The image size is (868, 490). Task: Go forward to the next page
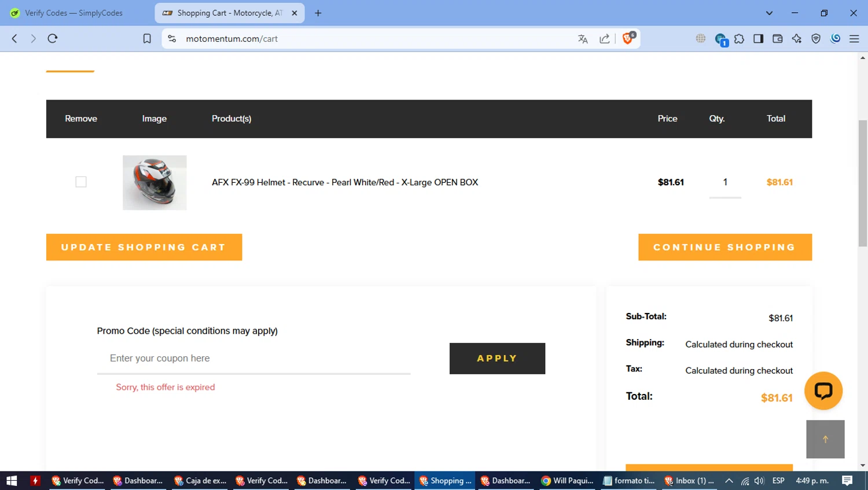(x=33, y=39)
